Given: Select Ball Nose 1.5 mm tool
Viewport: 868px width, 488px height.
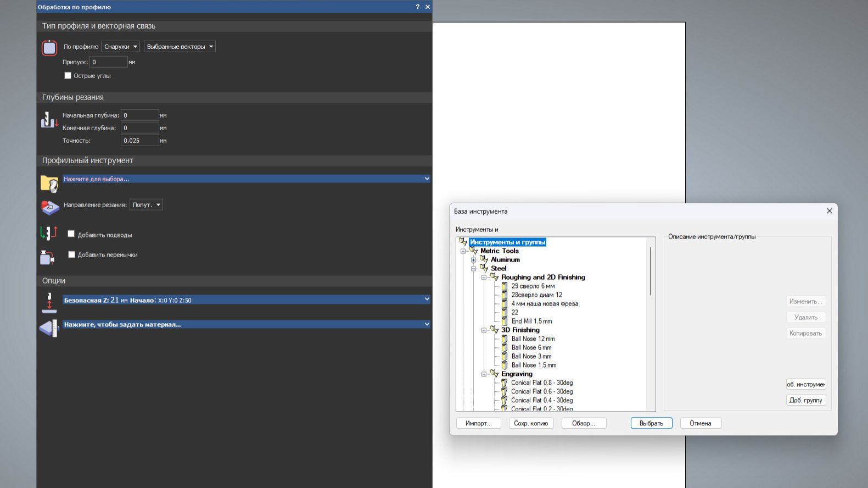Looking at the screenshot, I should (x=534, y=365).
